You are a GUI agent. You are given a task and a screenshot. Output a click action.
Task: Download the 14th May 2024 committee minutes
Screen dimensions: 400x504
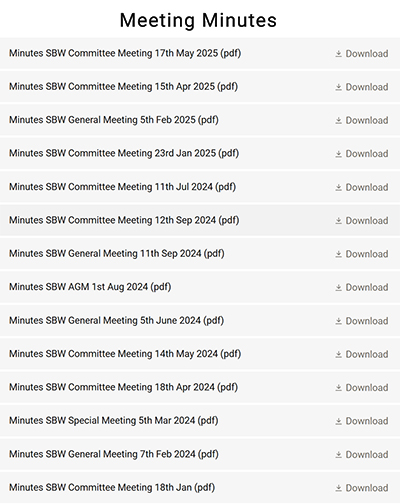coord(362,354)
